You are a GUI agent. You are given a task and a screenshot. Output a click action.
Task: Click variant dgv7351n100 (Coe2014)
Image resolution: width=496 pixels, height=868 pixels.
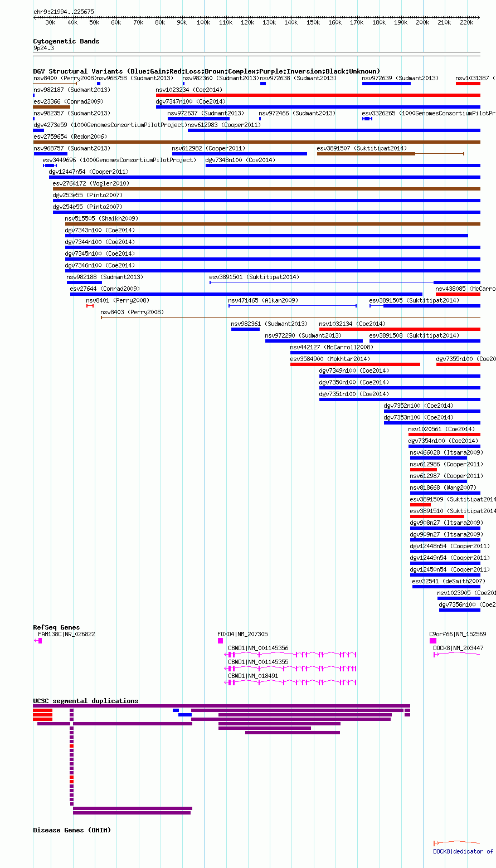354,394
